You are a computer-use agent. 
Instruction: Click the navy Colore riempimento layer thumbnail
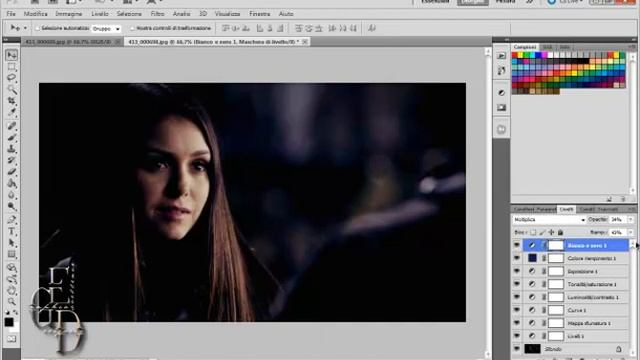[x=532, y=258]
